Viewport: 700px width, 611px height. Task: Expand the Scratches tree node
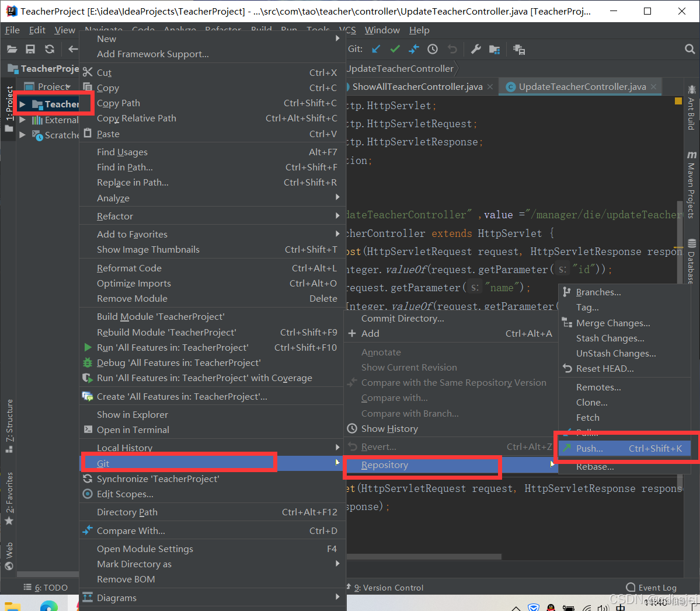pyautogui.click(x=22, y=135)
